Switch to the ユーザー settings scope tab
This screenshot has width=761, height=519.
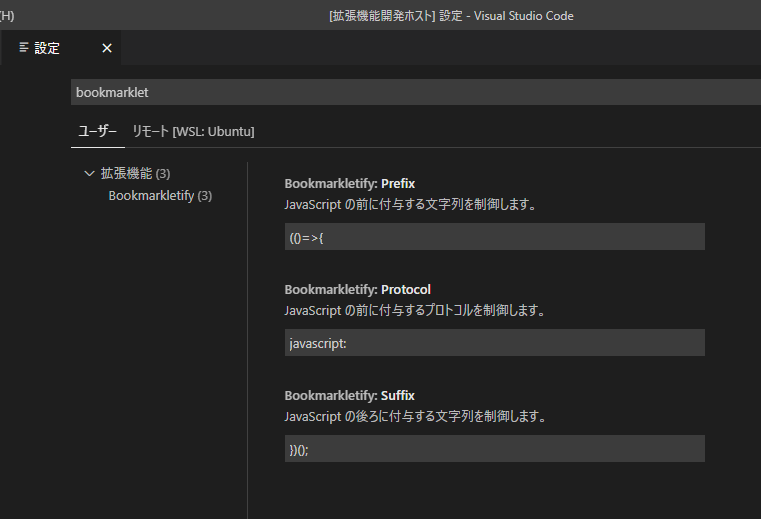[x=98, y=131]
